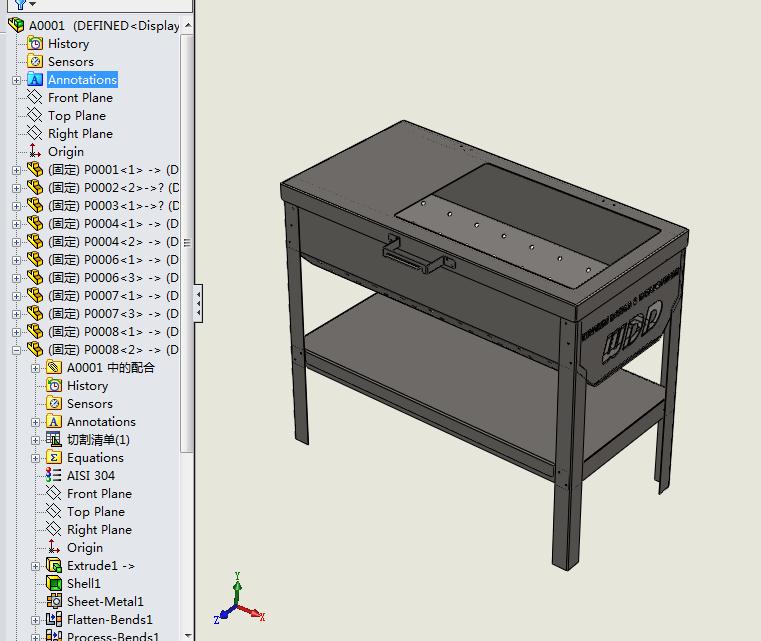Viewport: 761px width, 641px height.
Task: Click the Sheet-Metal1 feature label
Action: (105, 601)
